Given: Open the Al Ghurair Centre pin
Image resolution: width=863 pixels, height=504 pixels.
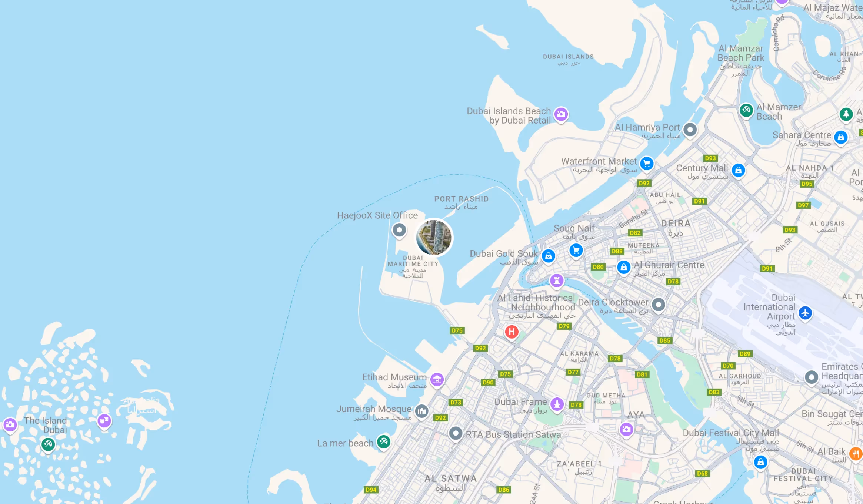Looking at the screenshot, I should point(624,267).
